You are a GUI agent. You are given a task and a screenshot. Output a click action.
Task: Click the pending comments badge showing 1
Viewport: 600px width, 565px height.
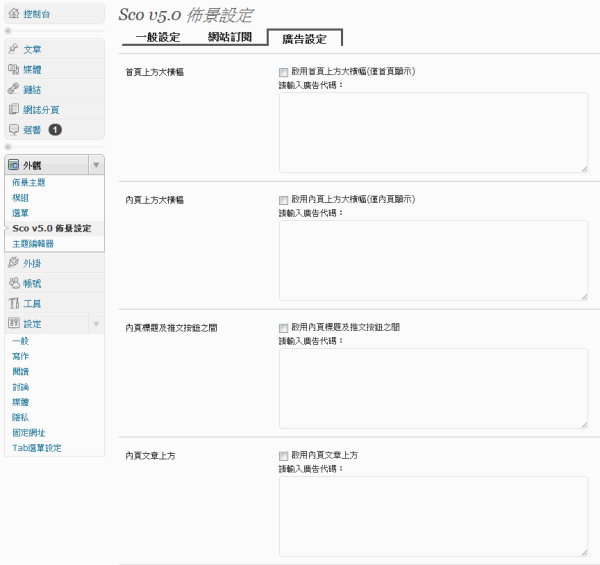click(x=55, y=130)
